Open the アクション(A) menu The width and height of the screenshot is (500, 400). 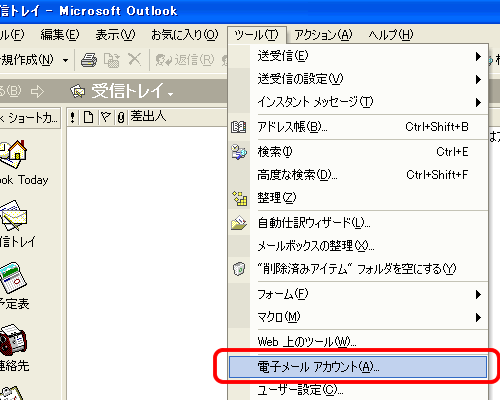click(x=323, y=35)
